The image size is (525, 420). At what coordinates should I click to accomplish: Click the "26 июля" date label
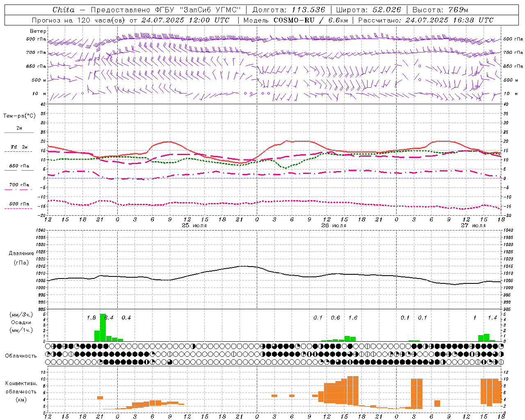coord(334,226)
